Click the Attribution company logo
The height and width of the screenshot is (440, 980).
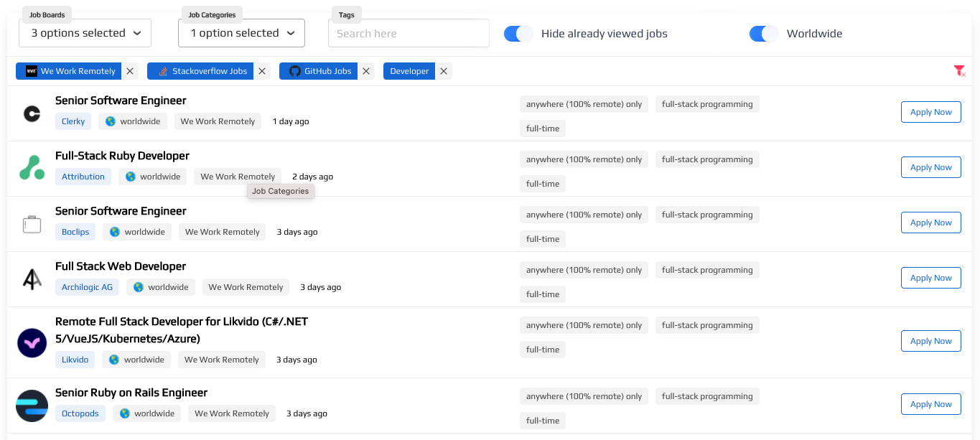click(x=32, y=169)
